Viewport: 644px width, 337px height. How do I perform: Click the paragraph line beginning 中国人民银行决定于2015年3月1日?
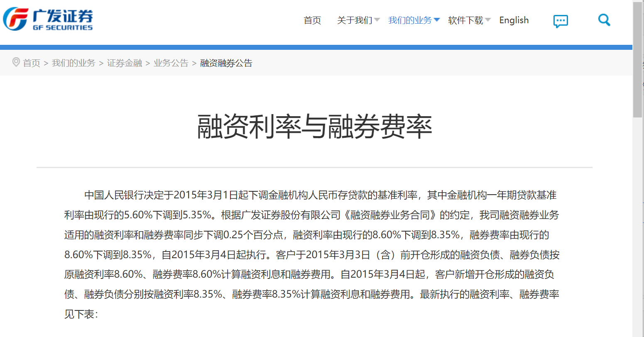click(x=320, y=195)
